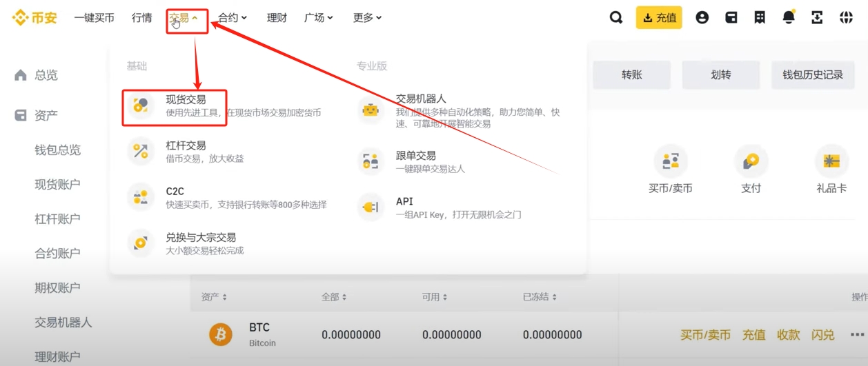Click the API plug icon
Screen dimensions: 868x366
[x=371, y=207]
